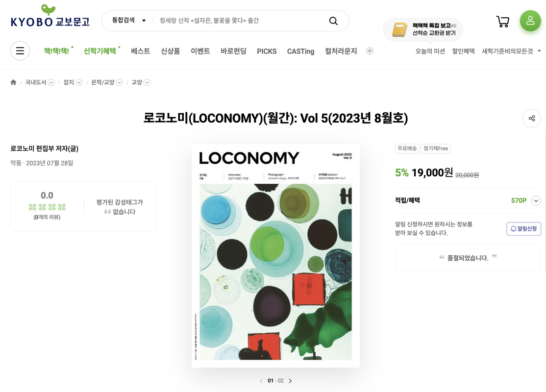This screenshot has width=546, height=392.
Task: Click the 알림신청 button
Action: click(x=523, y=229)
